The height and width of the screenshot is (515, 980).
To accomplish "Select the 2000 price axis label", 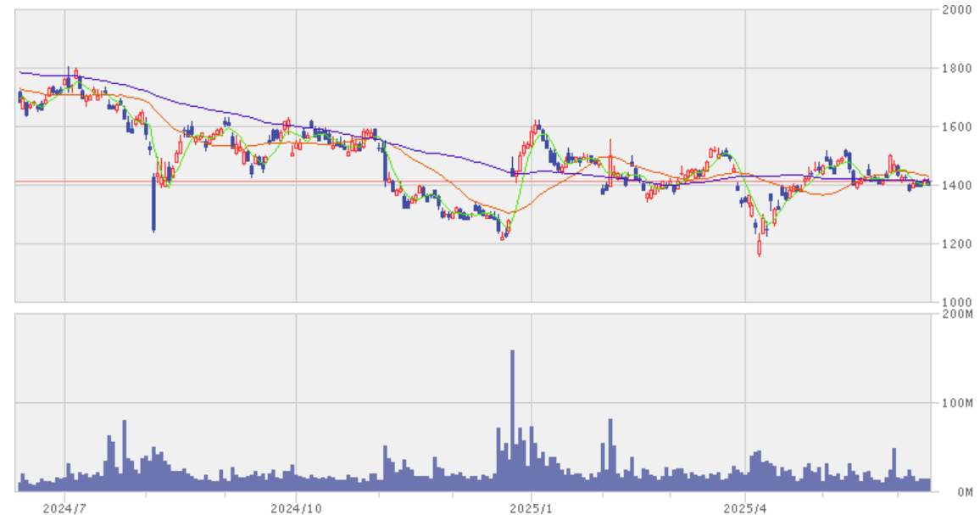I will [956, 9].
